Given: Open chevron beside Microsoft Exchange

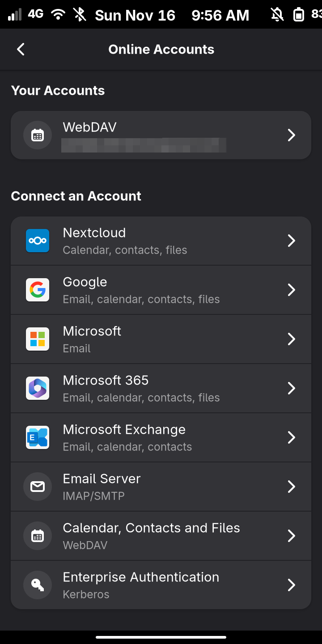Looking at the screenshot, I should (x=291, y=437).
